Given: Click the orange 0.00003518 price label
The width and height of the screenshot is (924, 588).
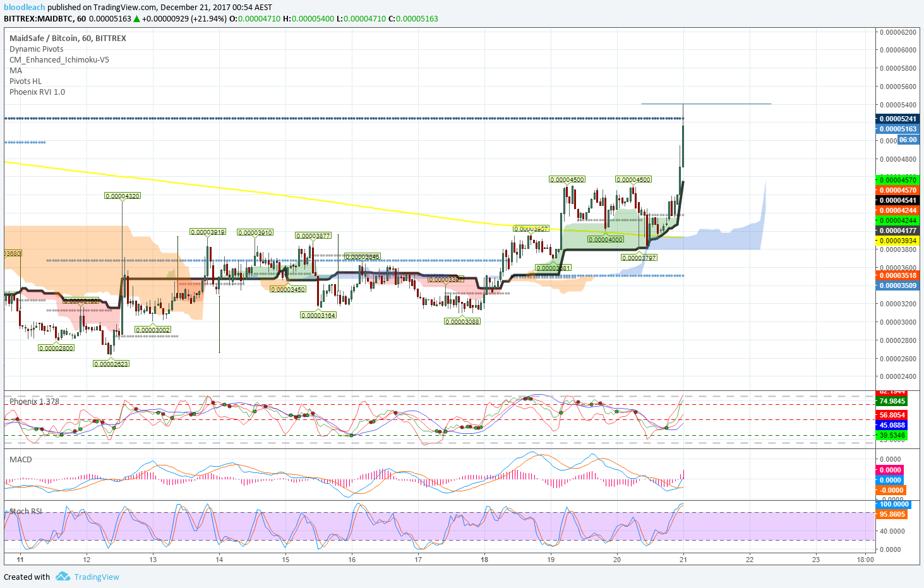Looking at the screenshot, I should tap(897, 275).
